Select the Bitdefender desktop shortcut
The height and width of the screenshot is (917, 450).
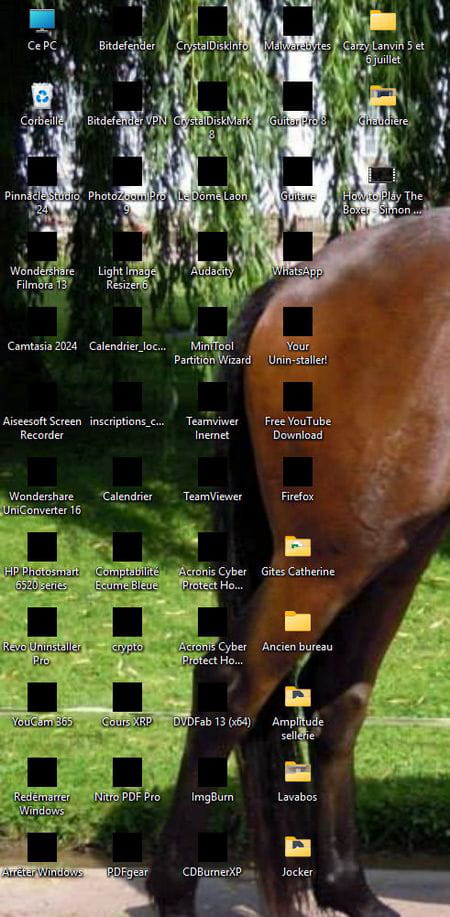(127, 21)
